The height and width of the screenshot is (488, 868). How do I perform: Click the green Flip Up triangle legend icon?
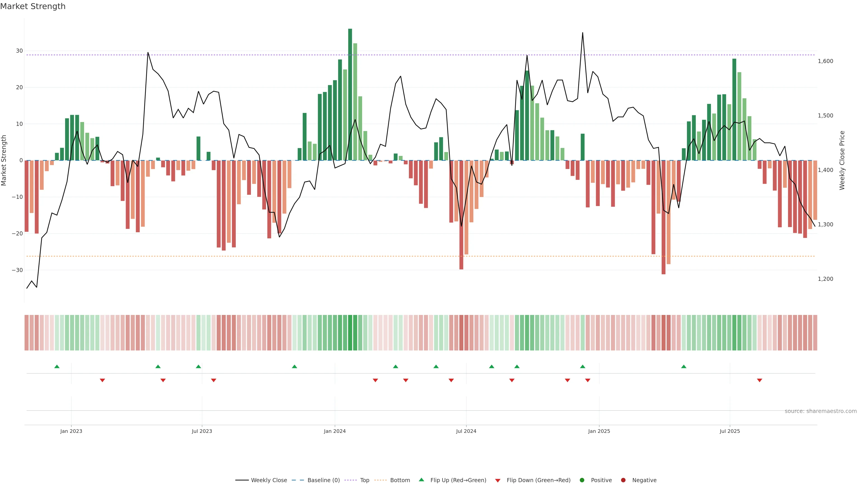[x=421, y=480]
